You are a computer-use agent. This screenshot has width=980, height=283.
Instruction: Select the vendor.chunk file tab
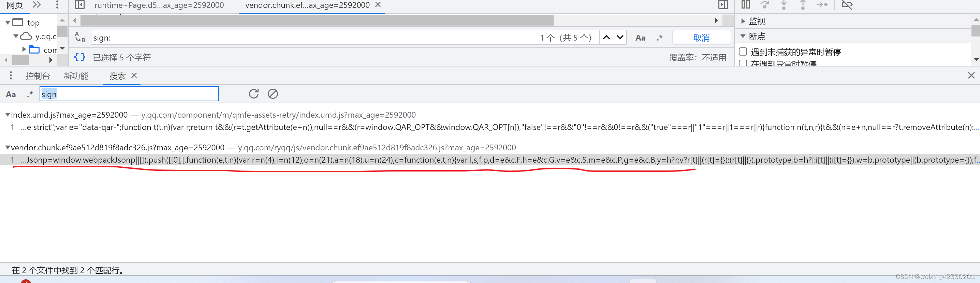pos(307,5)
